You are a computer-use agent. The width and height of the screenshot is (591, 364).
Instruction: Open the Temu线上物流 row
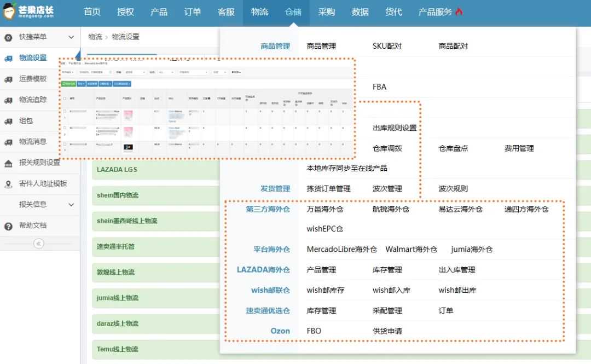pyautogui.click(x=155, y=349)
